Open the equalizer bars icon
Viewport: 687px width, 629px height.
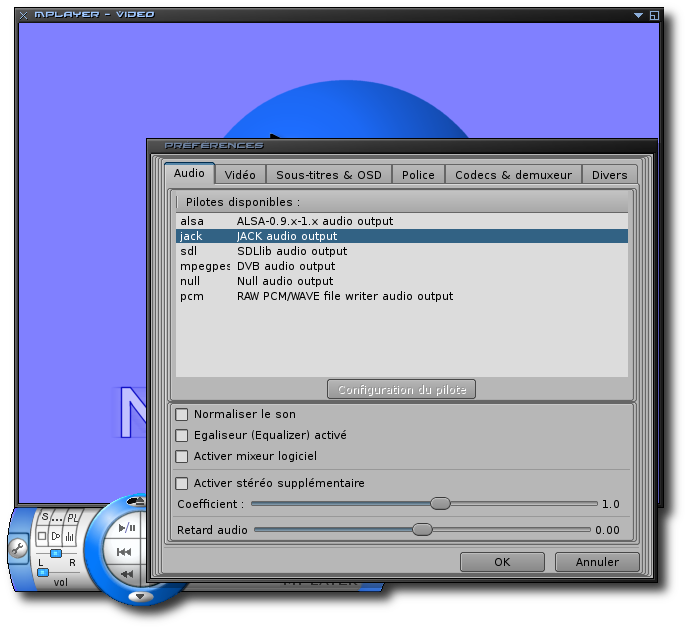[70, 537]
